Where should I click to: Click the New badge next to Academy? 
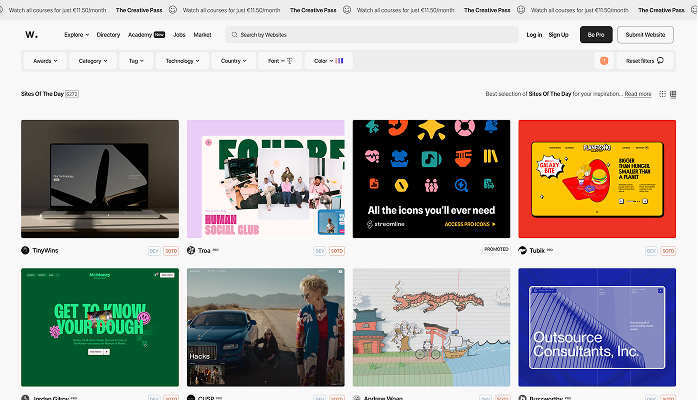159,35
